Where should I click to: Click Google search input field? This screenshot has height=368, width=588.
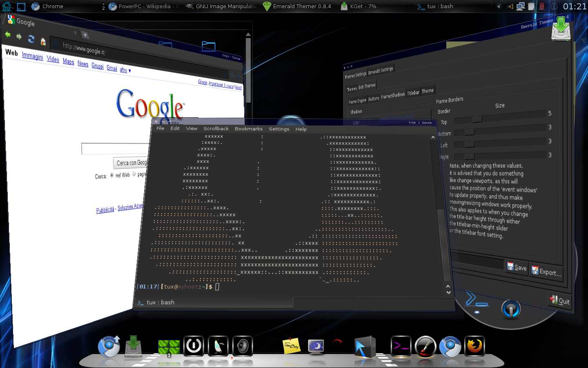pos(115,149)
